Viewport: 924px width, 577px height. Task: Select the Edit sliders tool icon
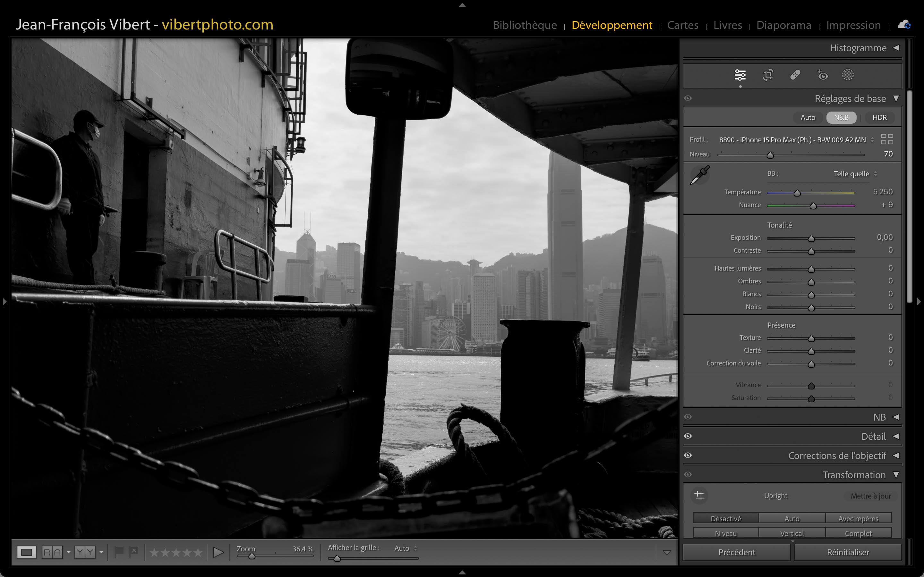click(x=740, y=75)
